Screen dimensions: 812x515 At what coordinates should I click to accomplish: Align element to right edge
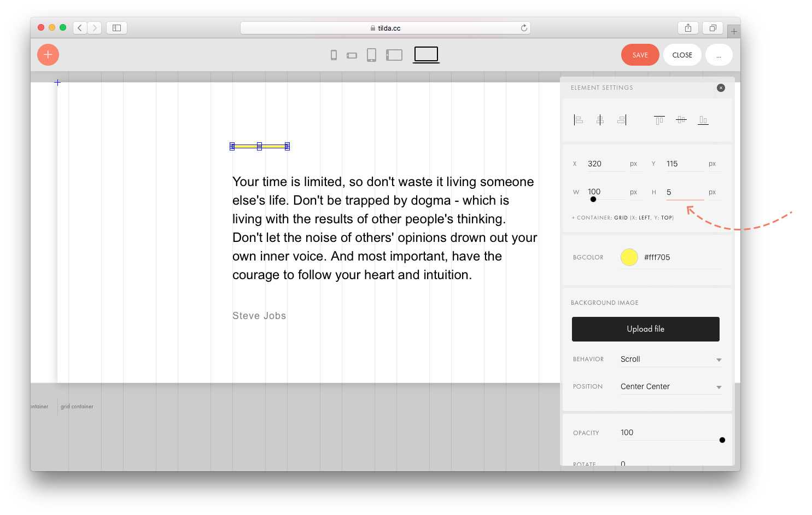(x=622, y=120)
